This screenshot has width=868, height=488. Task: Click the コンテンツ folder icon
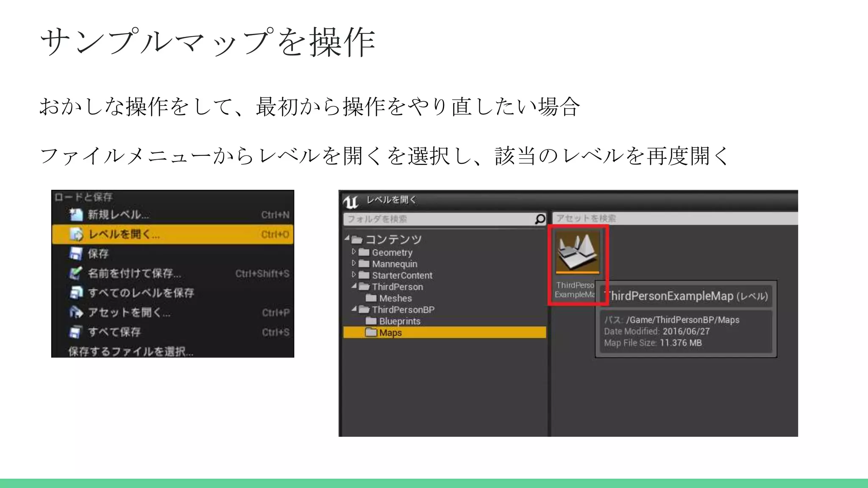pos(357,240)
